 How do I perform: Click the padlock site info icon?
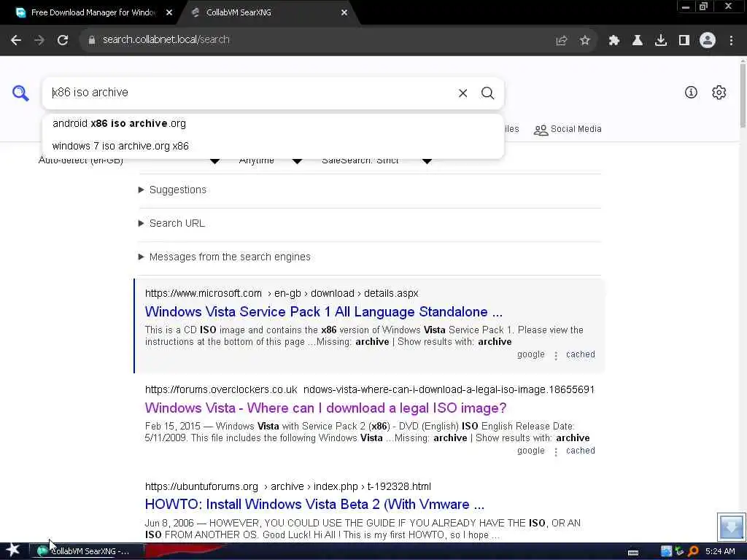coord(92,40)
